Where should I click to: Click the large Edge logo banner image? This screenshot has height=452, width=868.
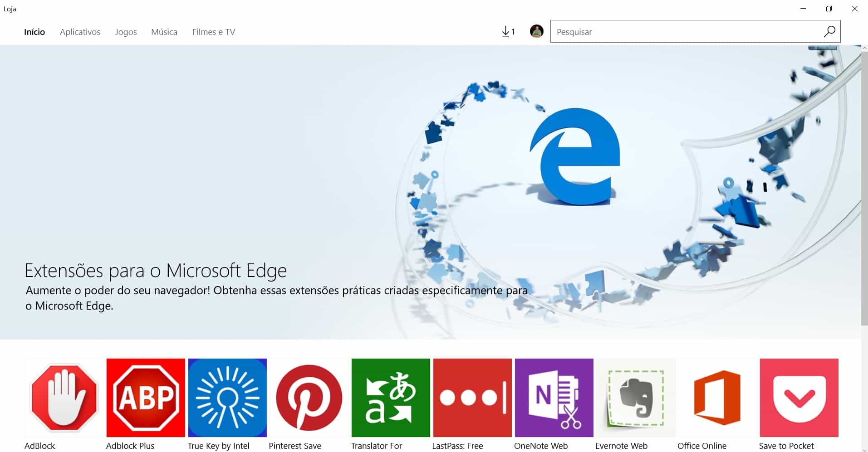pos(575,156)
